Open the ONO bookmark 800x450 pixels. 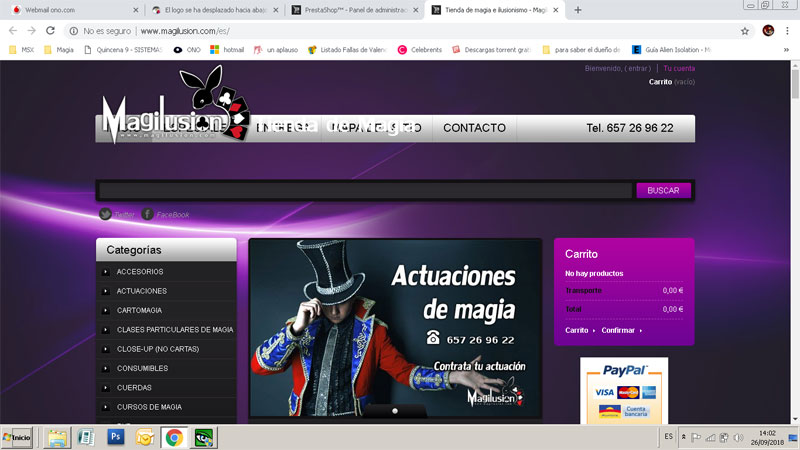(187, 49)
